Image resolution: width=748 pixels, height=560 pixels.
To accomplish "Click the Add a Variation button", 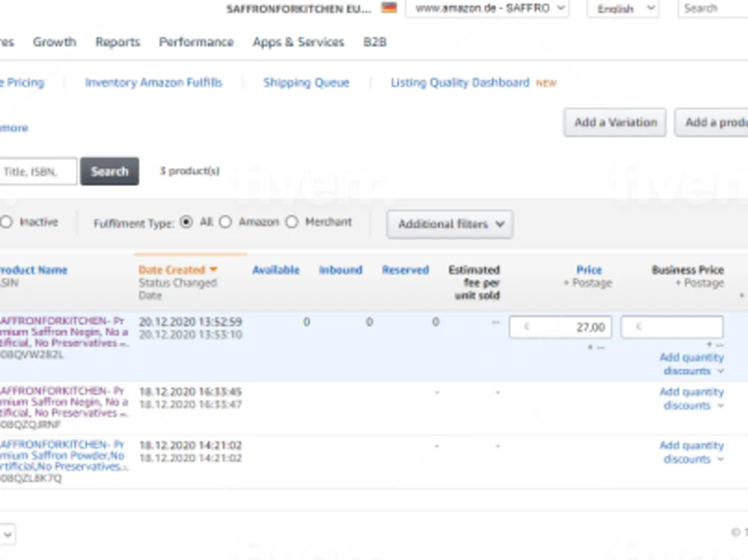I will pyautogui.click(x=615, y=123).
